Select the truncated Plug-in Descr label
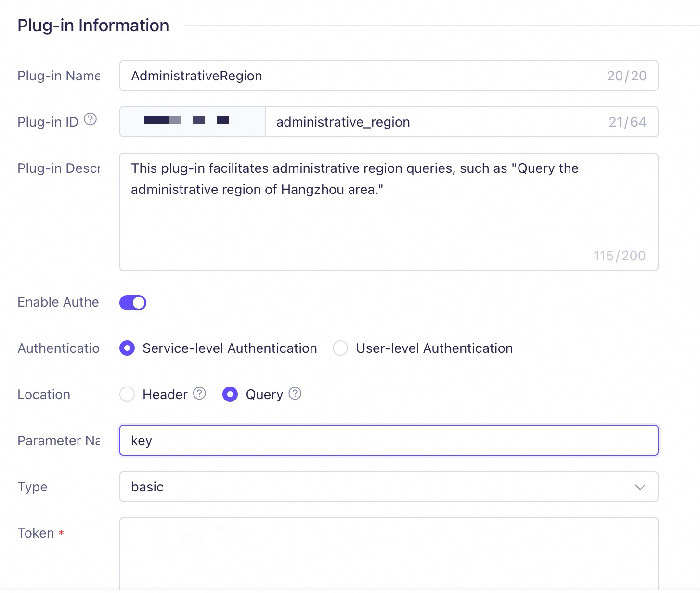Screen dimensions: 700x593 pos(59,168)
